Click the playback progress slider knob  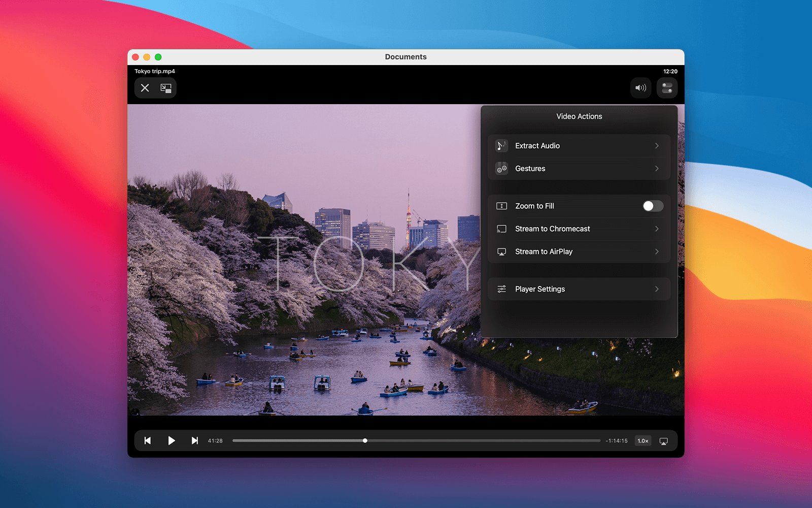[365, 441]
